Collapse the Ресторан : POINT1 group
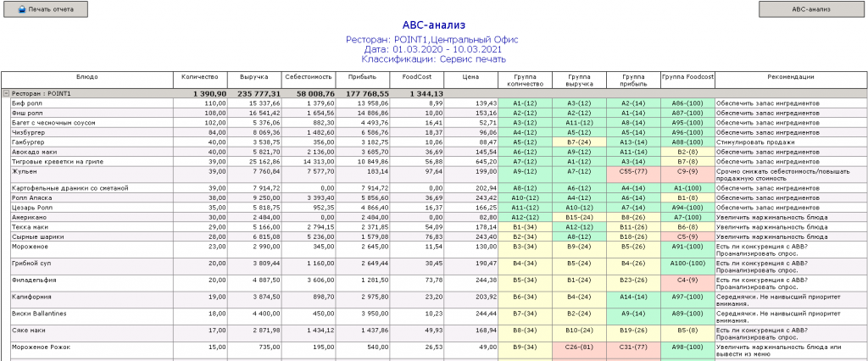 point(6,93)
